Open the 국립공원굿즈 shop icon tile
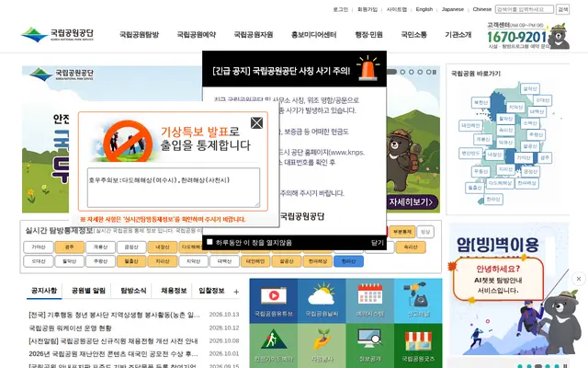Image resolution: width=588 pixels, height=368 pixels. 418,346
